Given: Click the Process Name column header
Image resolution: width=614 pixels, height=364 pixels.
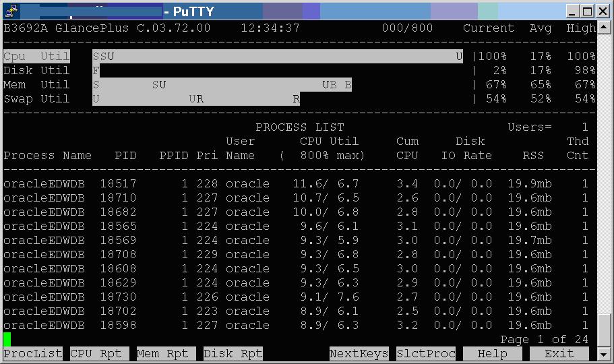Looking at the screenshot, I should [47, 156].
